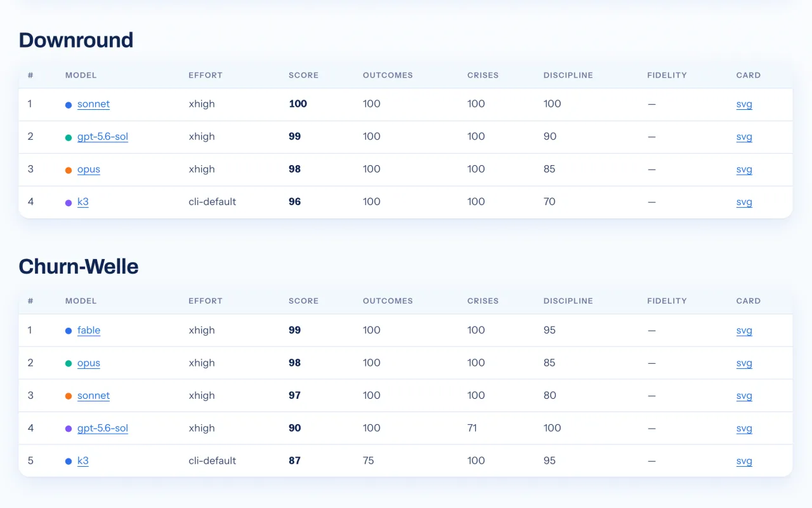812x508 pixels.
Task: Open svg card for gpt-5.6-sol in Downround
Action: (744, 137)
